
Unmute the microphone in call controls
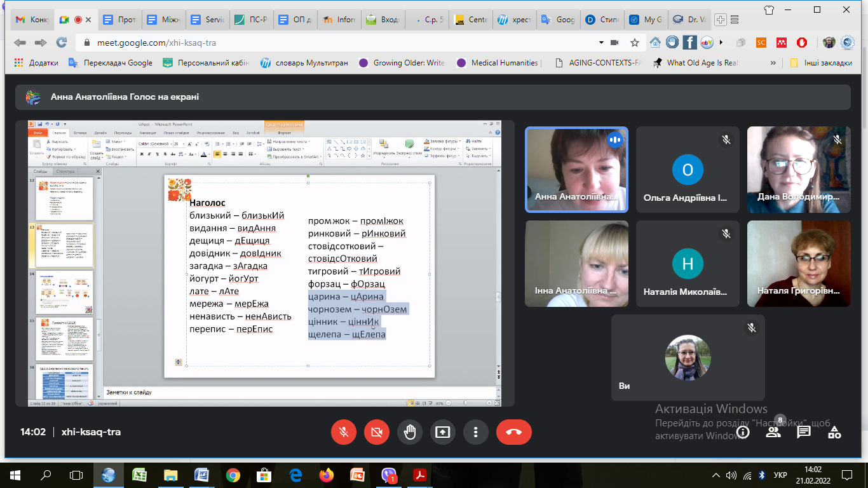point(343,432)
